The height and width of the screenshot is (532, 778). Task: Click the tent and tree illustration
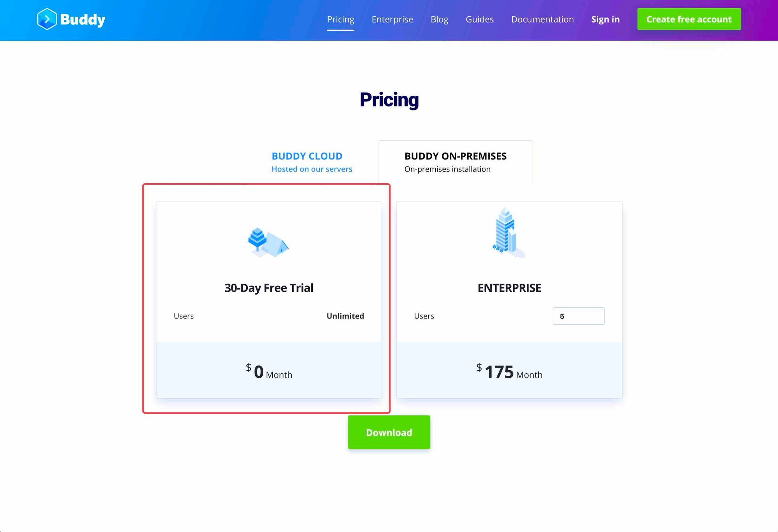(268, 242)
